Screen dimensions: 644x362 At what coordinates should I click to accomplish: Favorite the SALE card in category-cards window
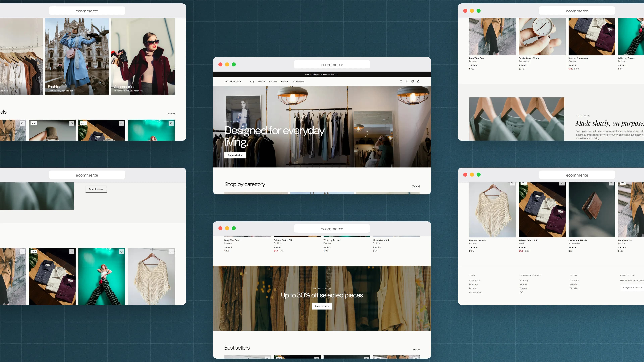tap(121, 123)
